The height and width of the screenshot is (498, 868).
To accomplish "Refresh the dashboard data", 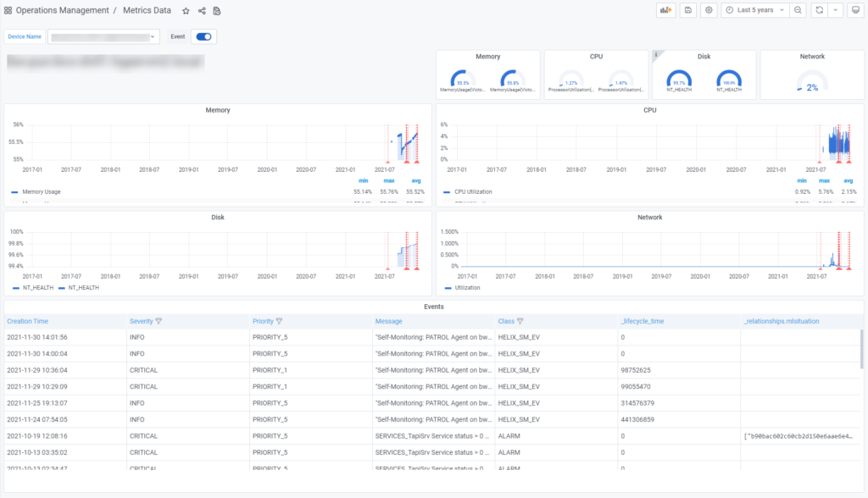I will pos(818,9).
